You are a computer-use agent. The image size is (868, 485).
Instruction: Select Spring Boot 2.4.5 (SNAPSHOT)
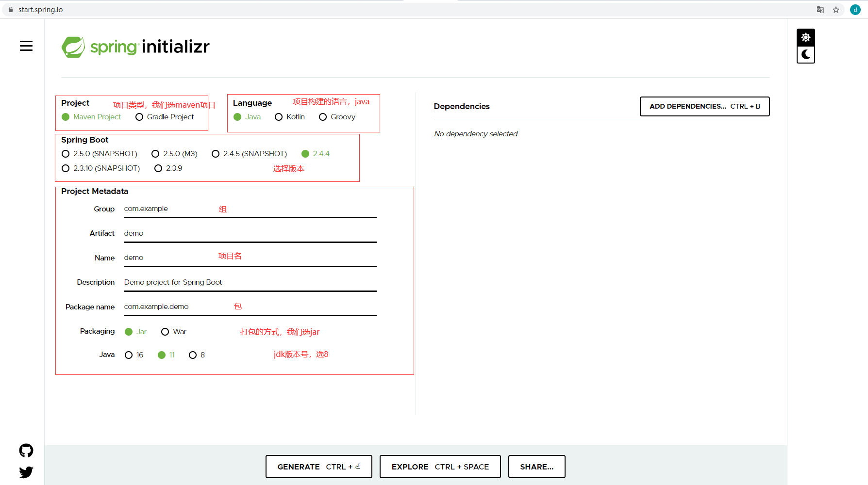coord(250,154)
